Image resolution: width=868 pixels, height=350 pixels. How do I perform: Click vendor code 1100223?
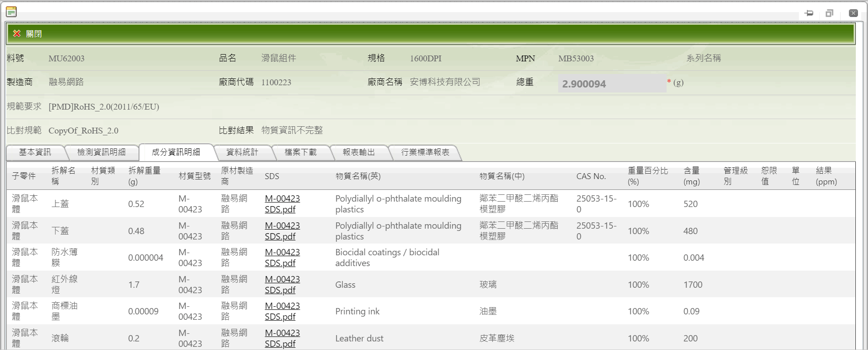[276, 83]
